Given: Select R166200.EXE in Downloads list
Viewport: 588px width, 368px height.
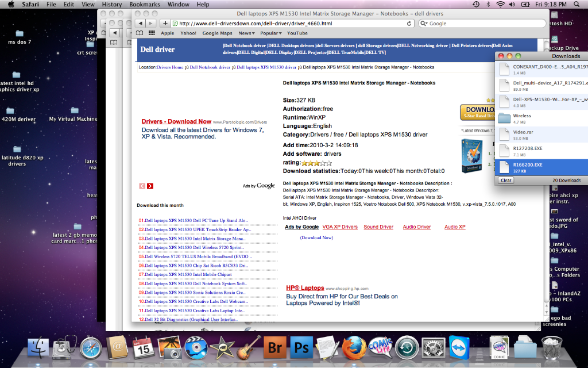Looking at the screenshot, I should pyautogui.click(x=541, y=167).
